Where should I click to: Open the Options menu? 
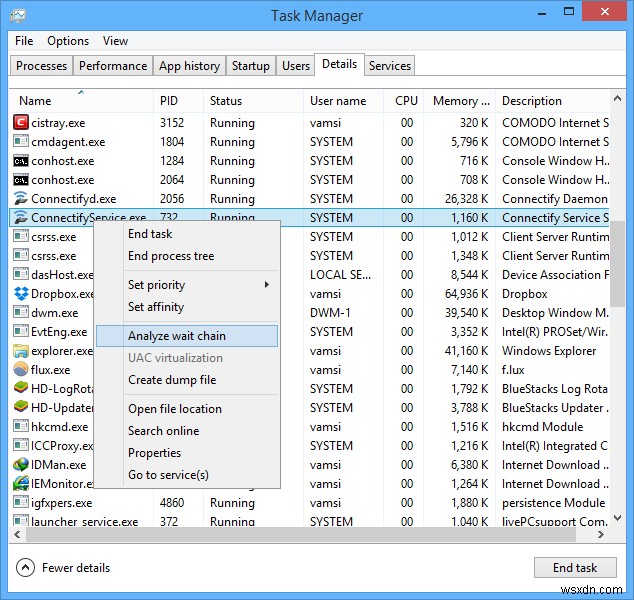click(x=68, y=41)
